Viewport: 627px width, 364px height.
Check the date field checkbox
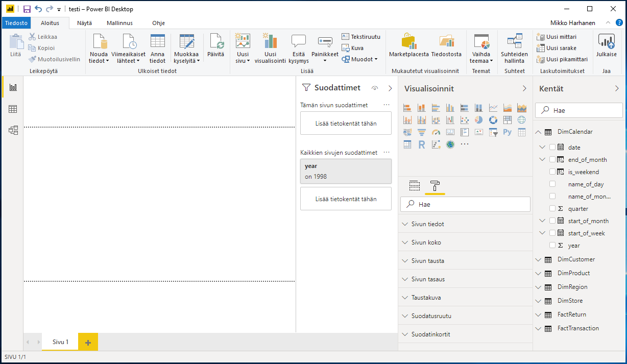click(x=552, y=147)
